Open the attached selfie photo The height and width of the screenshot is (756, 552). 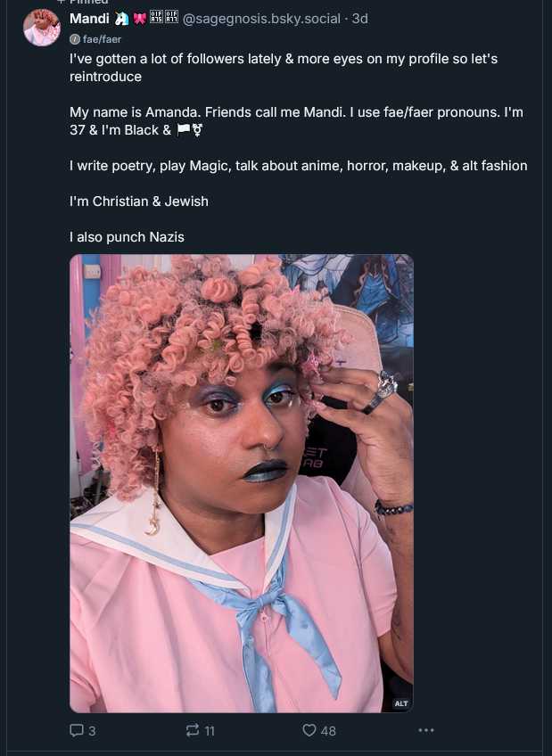242,483
